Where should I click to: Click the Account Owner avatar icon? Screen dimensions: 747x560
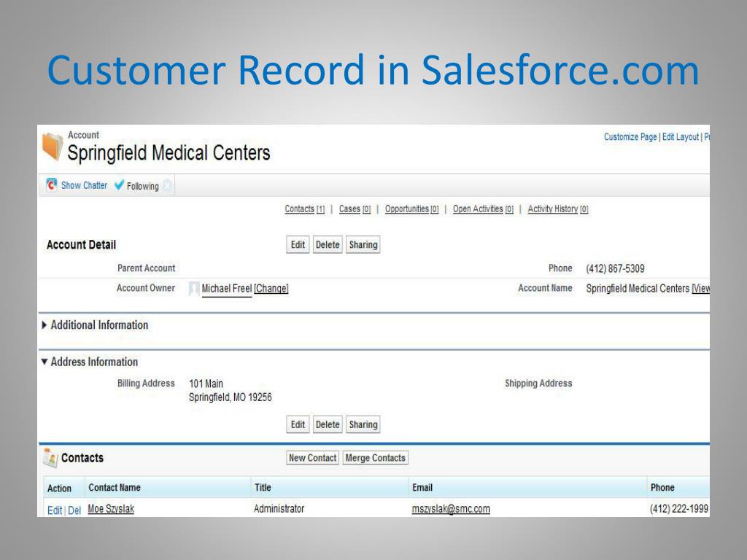click(x=194, y=289)
